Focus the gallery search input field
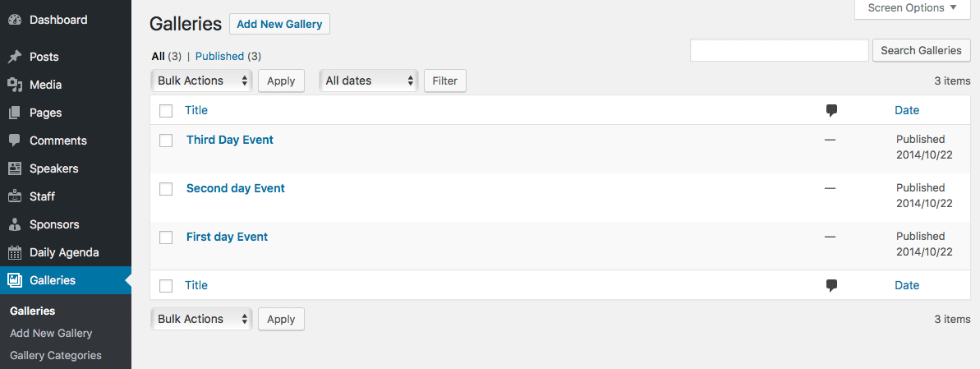 click(x=780, y=51)
